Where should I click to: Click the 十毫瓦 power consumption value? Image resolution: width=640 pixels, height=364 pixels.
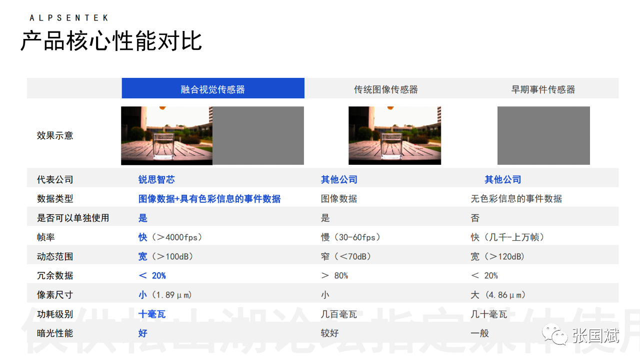coord(152,314)
